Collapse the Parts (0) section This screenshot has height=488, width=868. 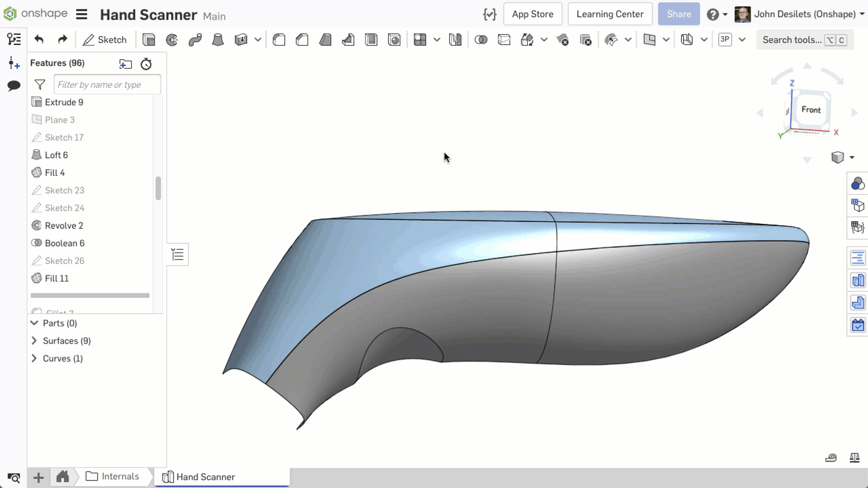click(34, 323)
